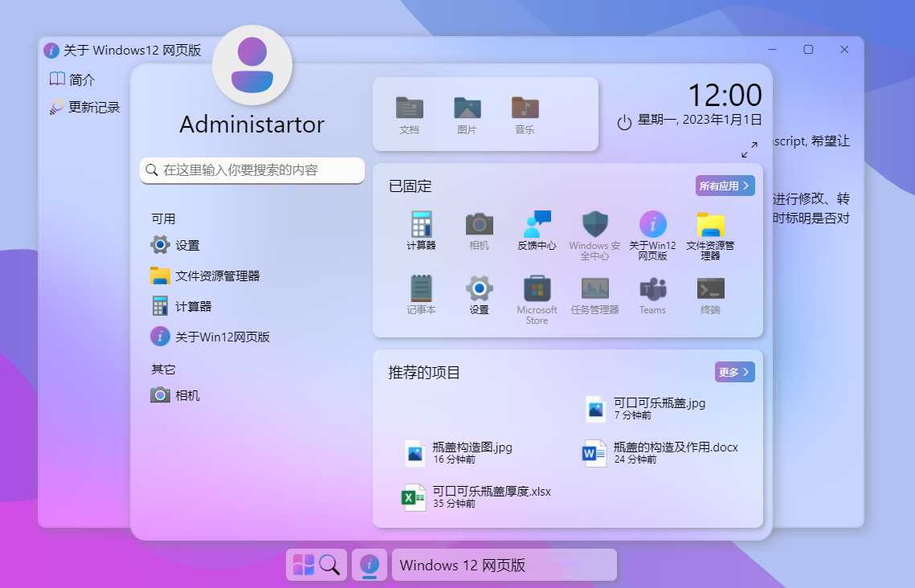Open Notepad (记事本) pinned icon
The height and width of the screenshot is (588, 915).
point(421,289)
